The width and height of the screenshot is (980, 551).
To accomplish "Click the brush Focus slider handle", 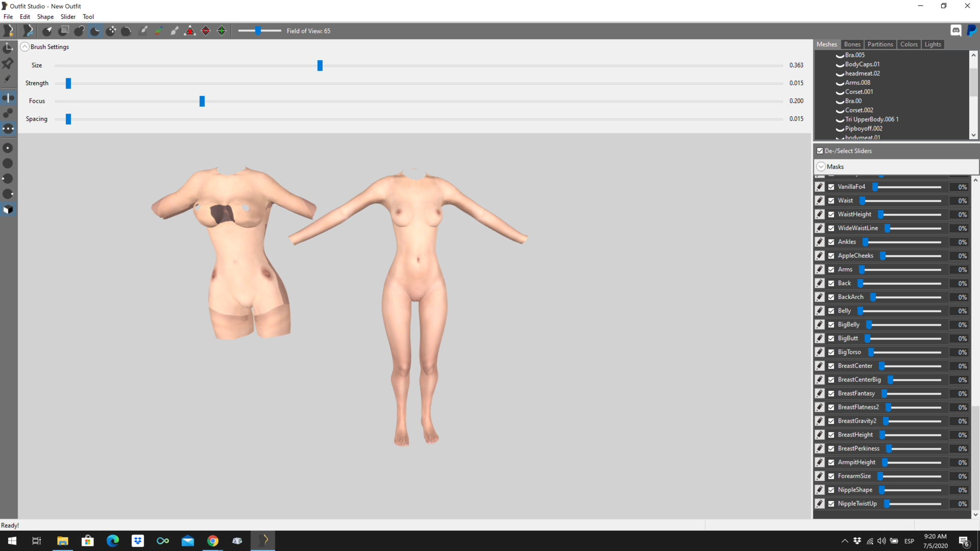I will [202, 101].
